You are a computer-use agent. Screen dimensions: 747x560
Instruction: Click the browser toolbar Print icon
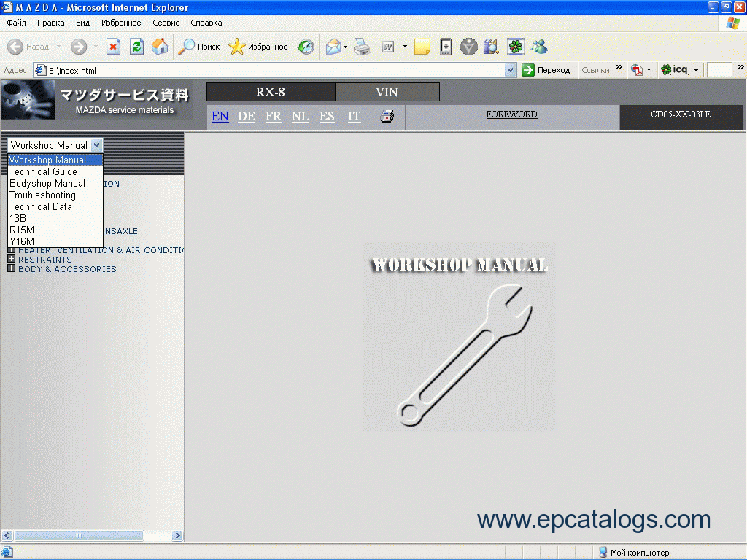tap(362, 47)
